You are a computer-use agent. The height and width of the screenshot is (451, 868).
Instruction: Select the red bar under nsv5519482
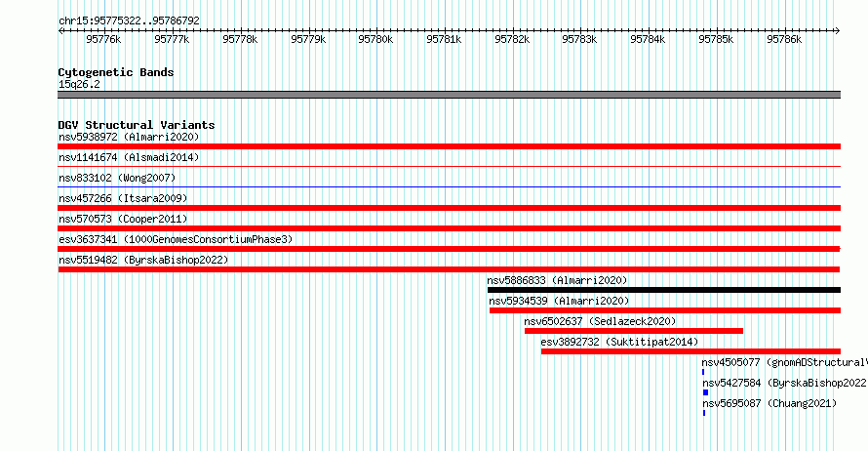(x=449, y=269)
